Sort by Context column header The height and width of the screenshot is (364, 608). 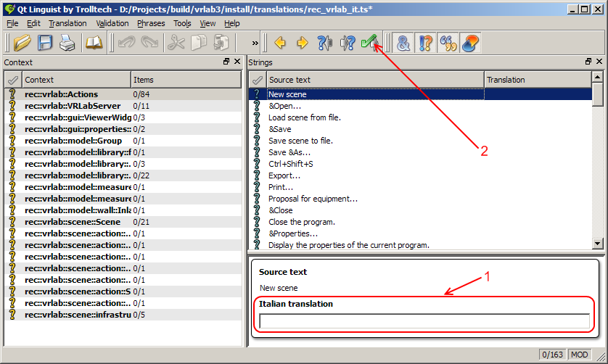point(76,80)
